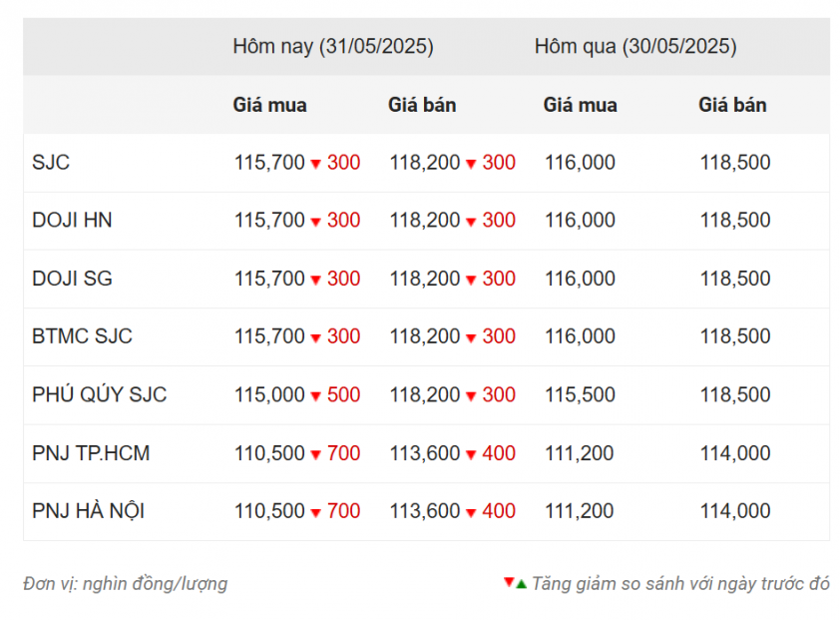The height and width of the screenshot is (620, 840).
Task: Select the Hôm nay (31/05/2025) column header
Action: [333, 46]
